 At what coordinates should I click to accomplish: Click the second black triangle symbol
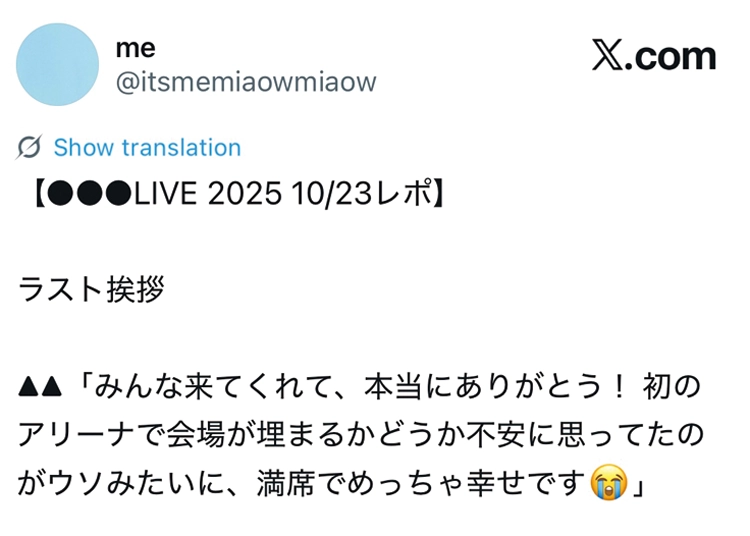51,387
